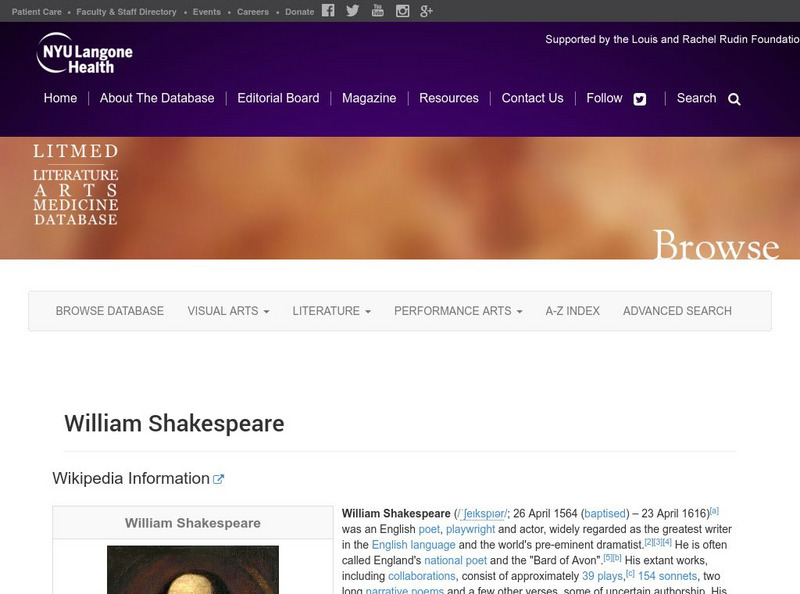Open the external link icon beside Wikipedia Information
The height and width of the screenshot is (594, 800).
click(x=219, y=479)
